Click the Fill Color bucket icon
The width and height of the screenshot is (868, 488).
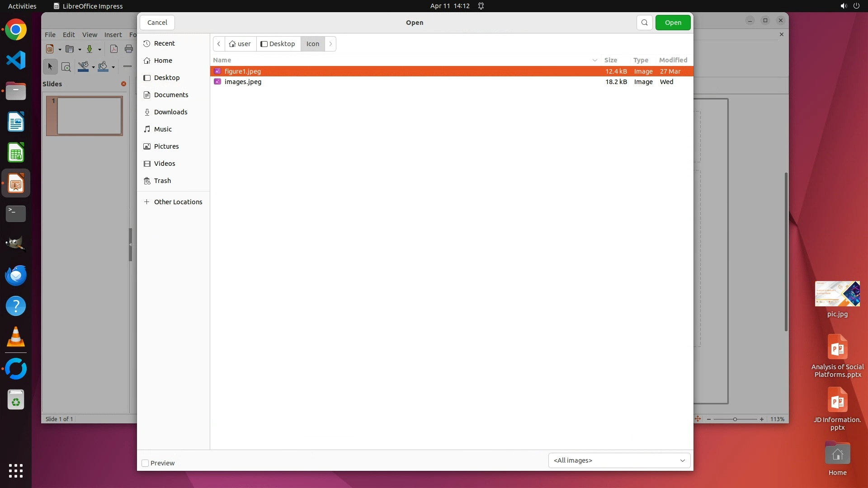click(x=103, y=67)
